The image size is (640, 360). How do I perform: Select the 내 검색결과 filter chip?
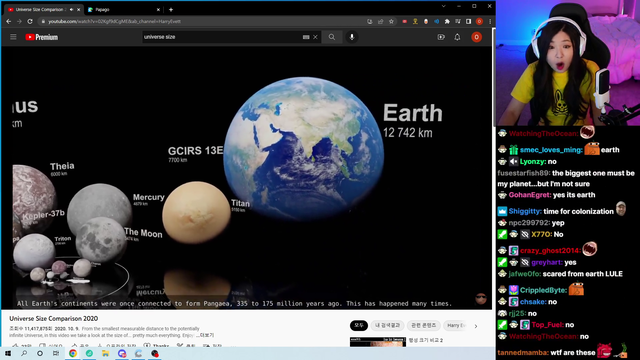tap(387, 325)
